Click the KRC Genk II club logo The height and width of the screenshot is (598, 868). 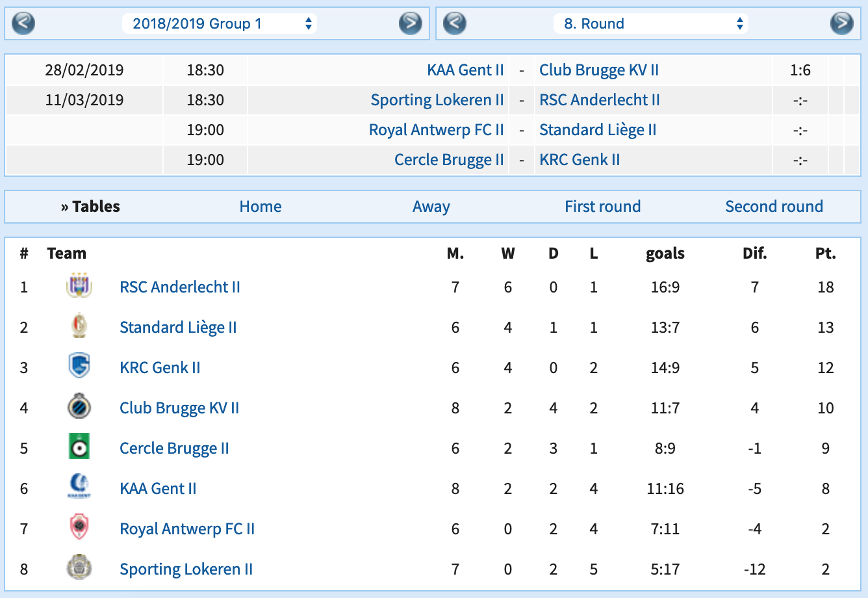click(79, 367)
